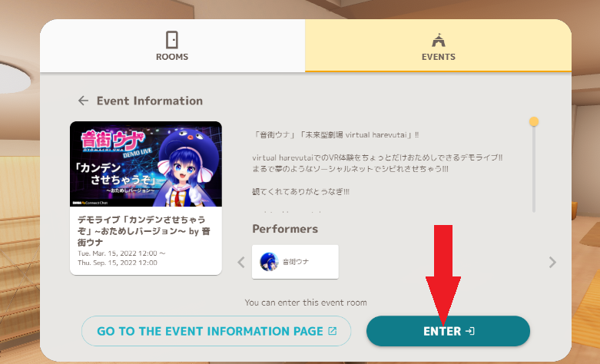Click the 音街ウナ performer avatar
Screen dimensions: 600x364
[269, 262]
